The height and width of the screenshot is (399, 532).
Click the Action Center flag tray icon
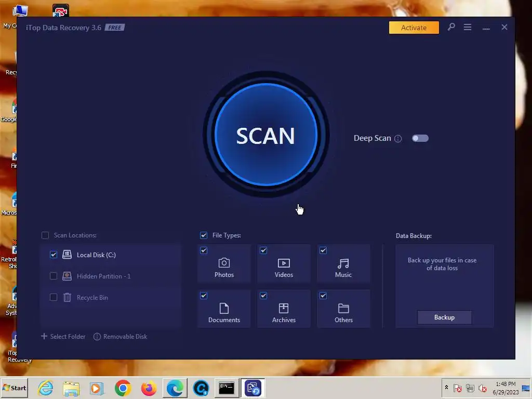click(x=457, y=388)
